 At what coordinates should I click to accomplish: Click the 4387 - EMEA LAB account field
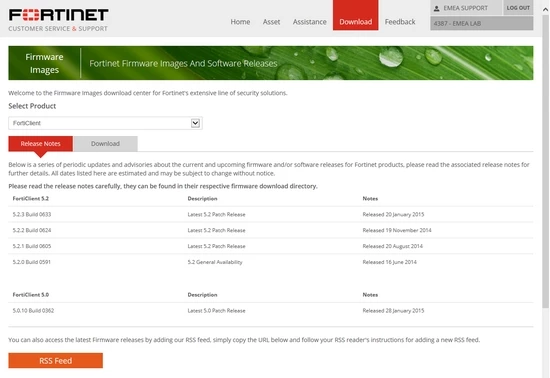click(x=482, y=23)
